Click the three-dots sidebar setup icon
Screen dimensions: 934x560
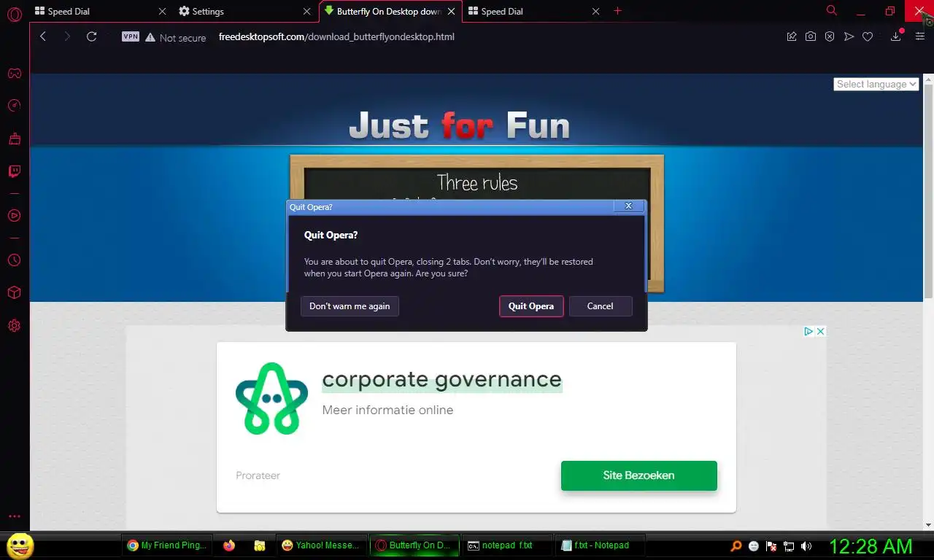coord(14,516)
